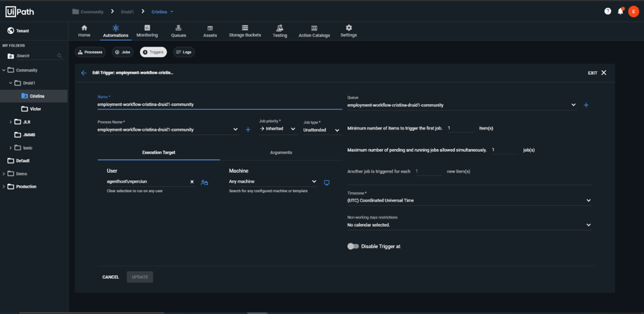Open the Assets tab
This screenshot has width=644, height=314.
[210, 31]
